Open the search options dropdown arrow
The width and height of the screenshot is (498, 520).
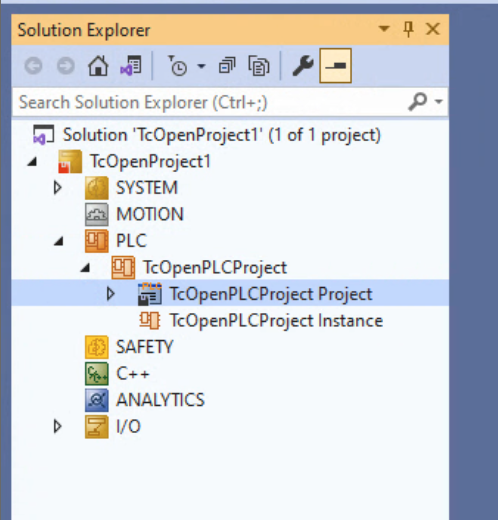(x=439, y=101)
